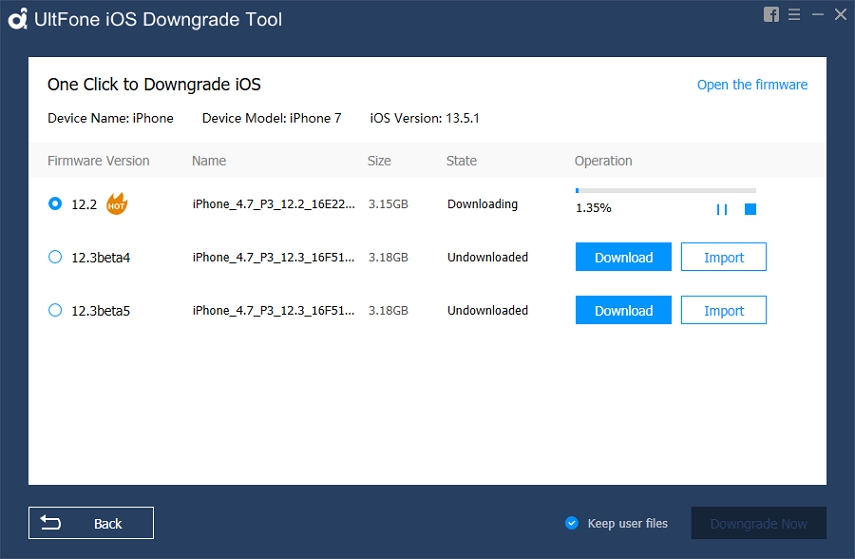
Task: Import firmware for 12.3beta4
Action: point(724,257)
